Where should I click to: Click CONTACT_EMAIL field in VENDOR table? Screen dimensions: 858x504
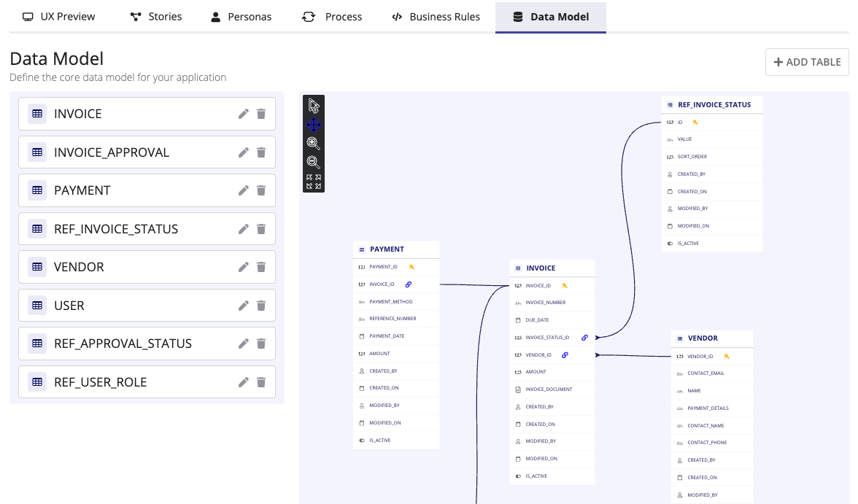[x=712, y=373]
